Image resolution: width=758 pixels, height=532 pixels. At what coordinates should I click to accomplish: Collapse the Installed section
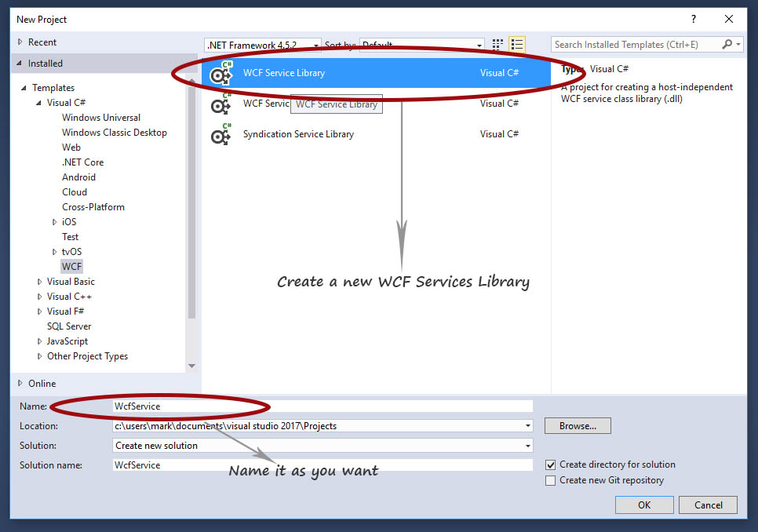(20, 63)
